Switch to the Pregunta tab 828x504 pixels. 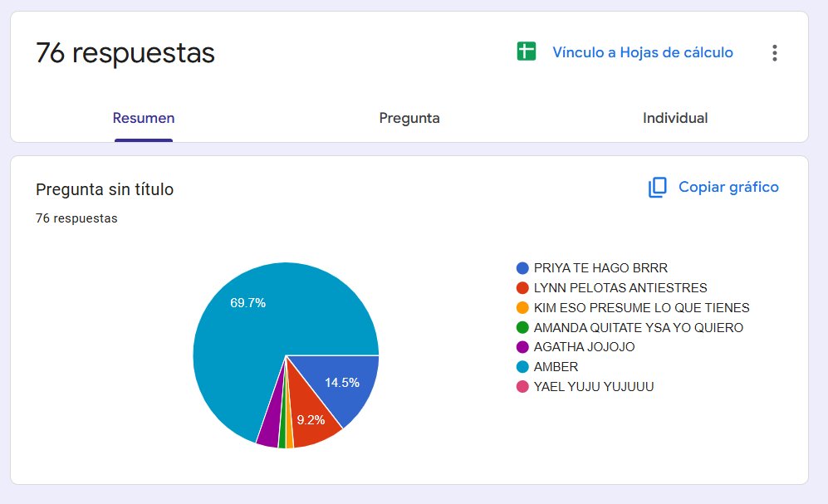point(409,118)
